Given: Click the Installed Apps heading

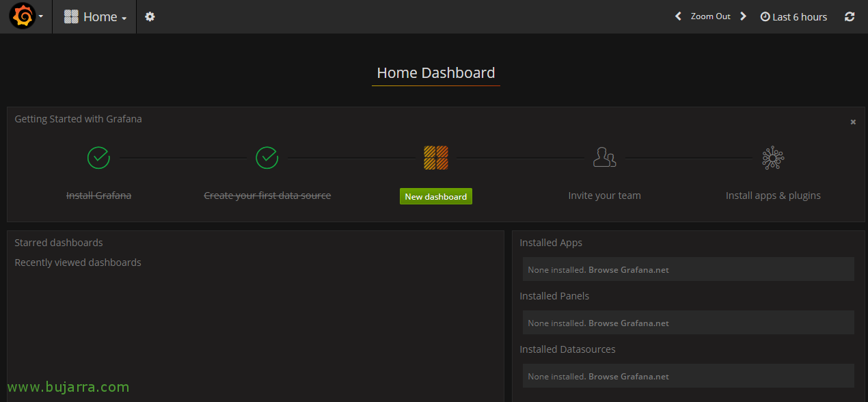Looking at the screenshot, I should click(x=551, y=243).
